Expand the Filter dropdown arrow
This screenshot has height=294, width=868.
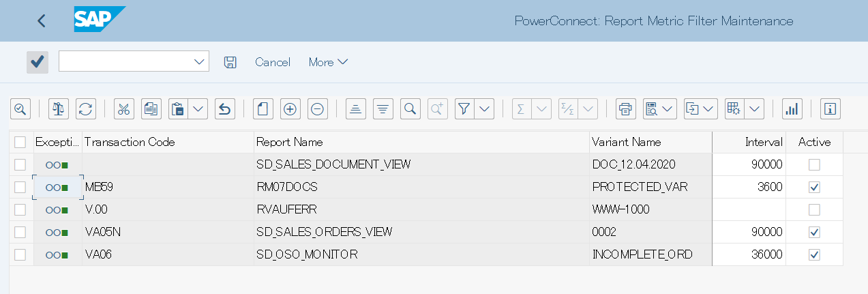pyautogui.click(x=485, y=108)
